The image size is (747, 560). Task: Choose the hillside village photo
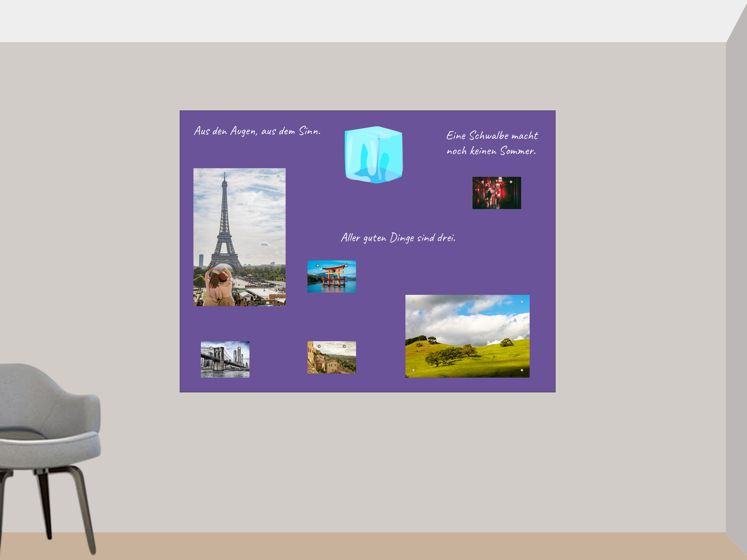[x=332, y=358]
